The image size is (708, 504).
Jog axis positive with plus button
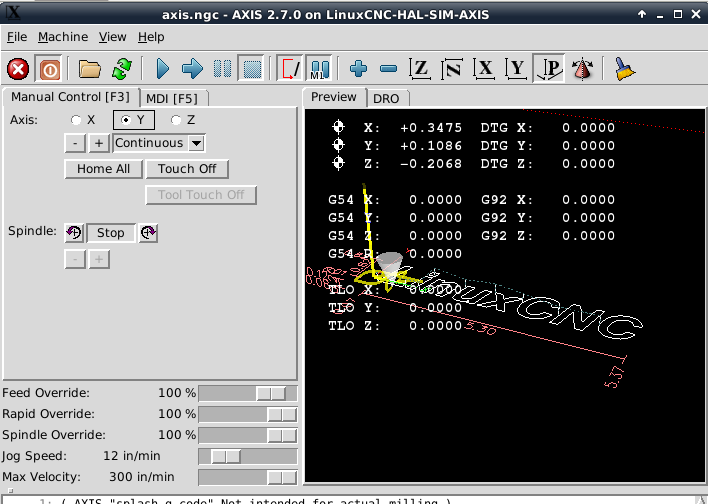click(99, 143)
